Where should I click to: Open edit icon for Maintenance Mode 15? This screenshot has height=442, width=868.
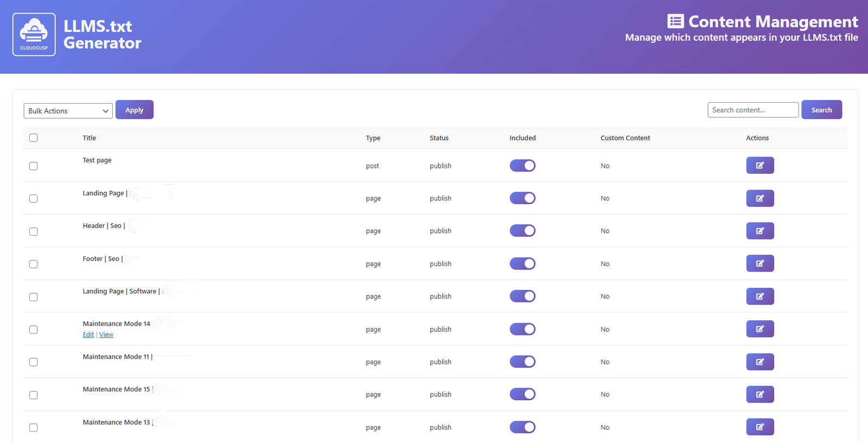click(x=759, y=394)
